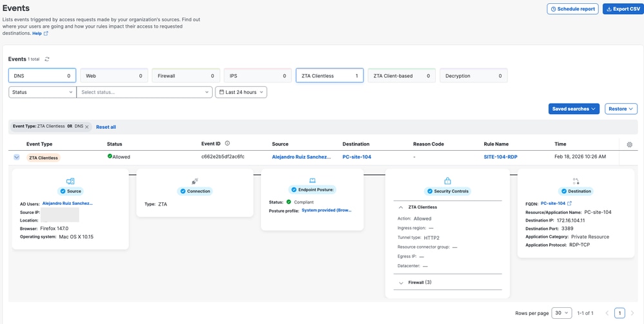Click the Endpoint Posture laptop icon
Image resolution: width=644 pixels, height=324 pixels.
click(x=312, y=181)
